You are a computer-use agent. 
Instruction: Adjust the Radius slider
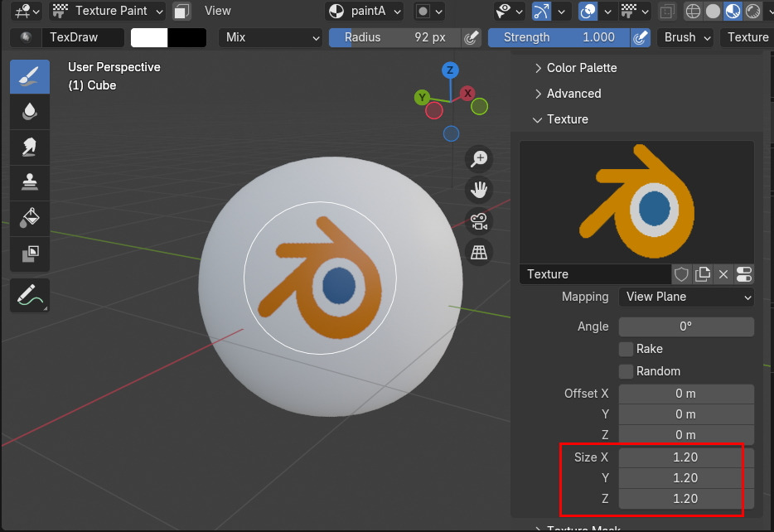[395, 37]
